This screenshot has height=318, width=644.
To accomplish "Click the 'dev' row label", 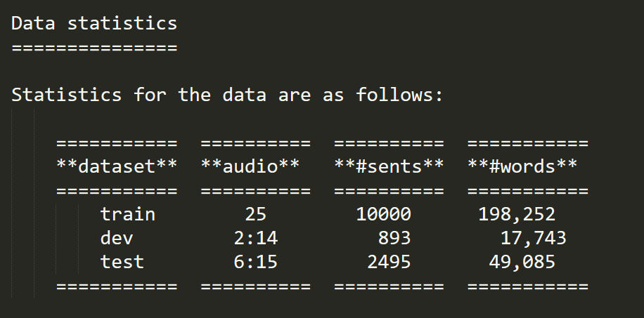I will (117, 238).
